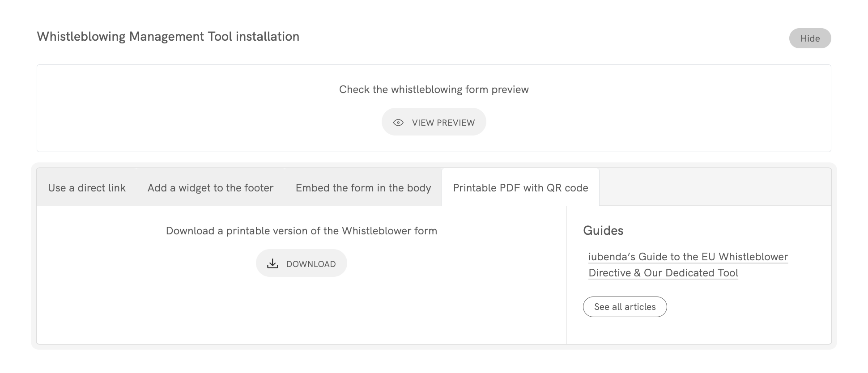
Task: Click the download arrow icon
Action: pyautogui.click(x=272, y=263)
